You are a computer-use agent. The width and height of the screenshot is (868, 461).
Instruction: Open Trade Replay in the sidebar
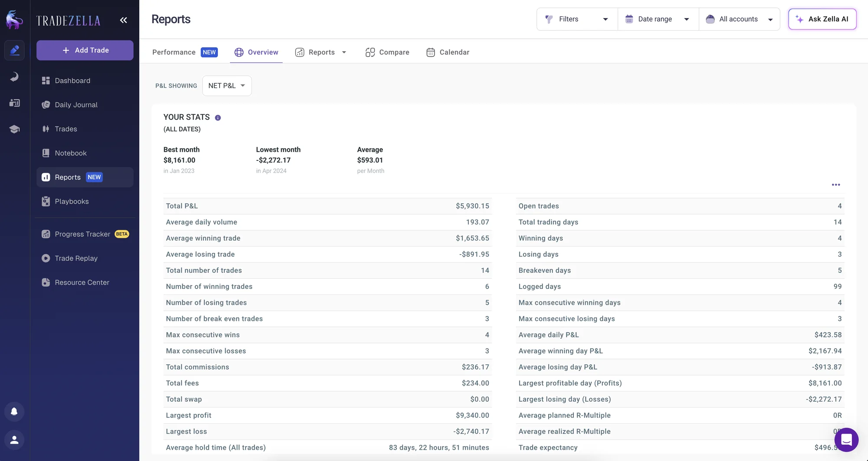[x=85, y=258]
